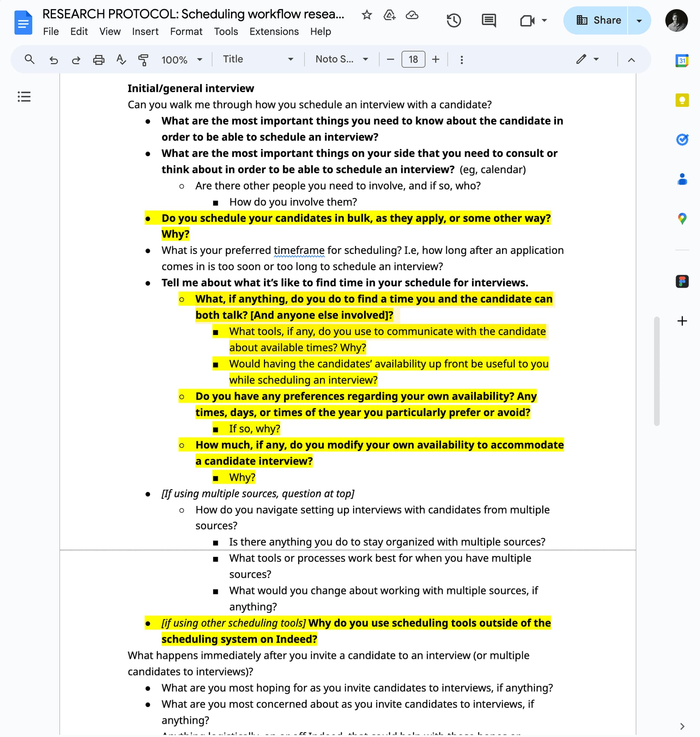Screen dimensions: 700x737
Task: Increase font size with plus button
Action: click(435, 59)
